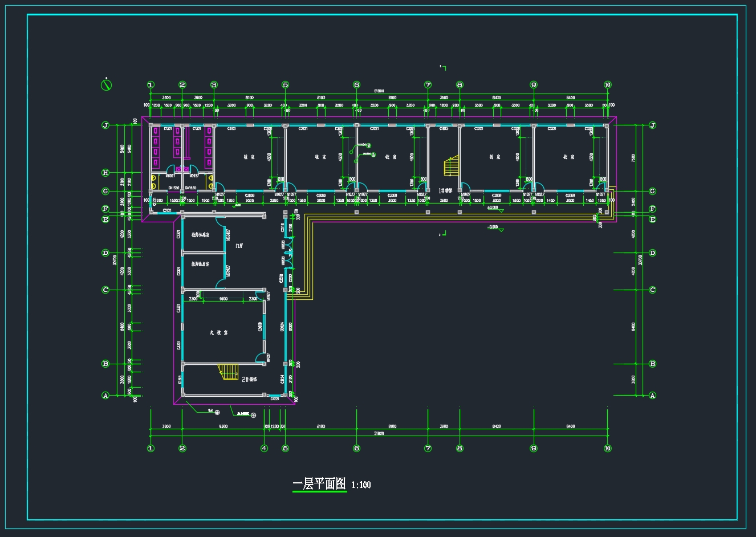Select axis bubble H on left side
Screen dimensions: 756x537
click(x=105, y=173)
